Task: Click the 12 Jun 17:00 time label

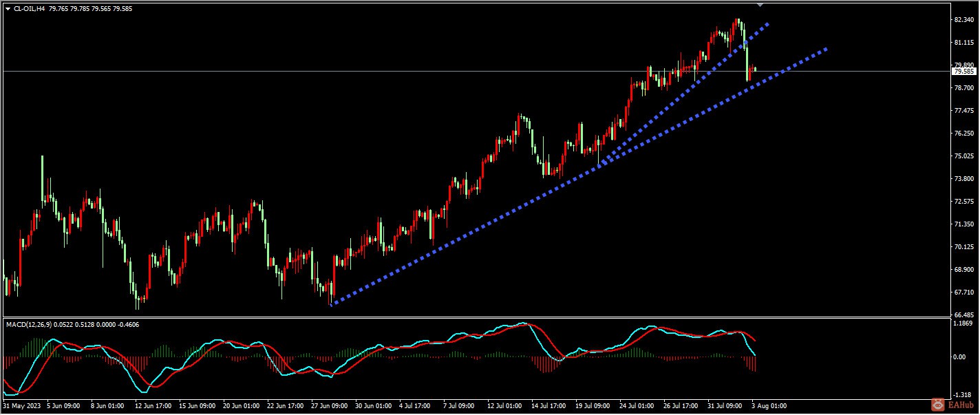Action: [x=153, y=406]
